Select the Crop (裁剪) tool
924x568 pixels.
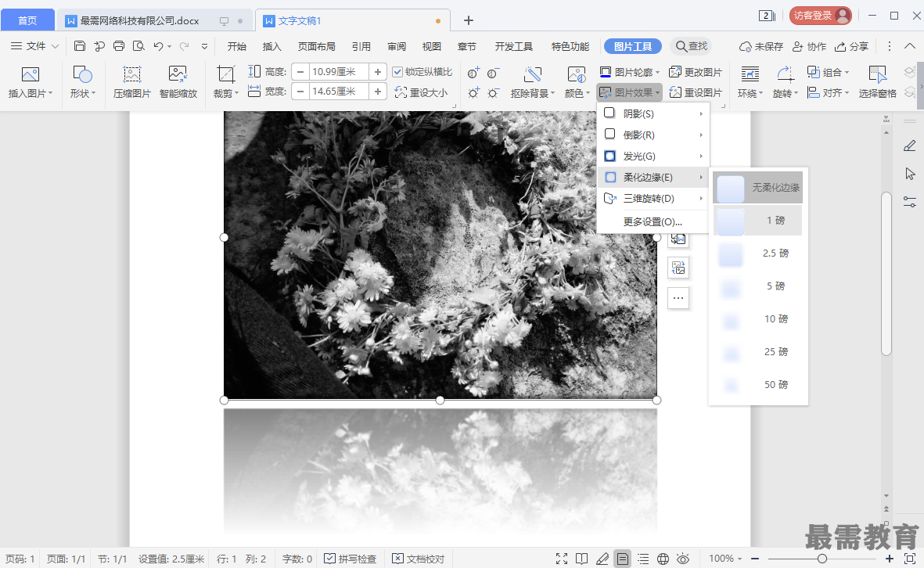point(225,81)
